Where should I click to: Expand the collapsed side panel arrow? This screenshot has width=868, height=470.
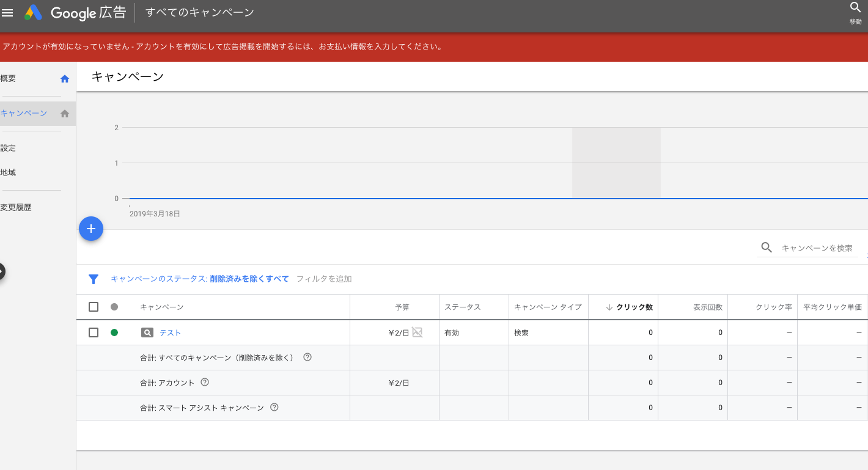(2, 271)
